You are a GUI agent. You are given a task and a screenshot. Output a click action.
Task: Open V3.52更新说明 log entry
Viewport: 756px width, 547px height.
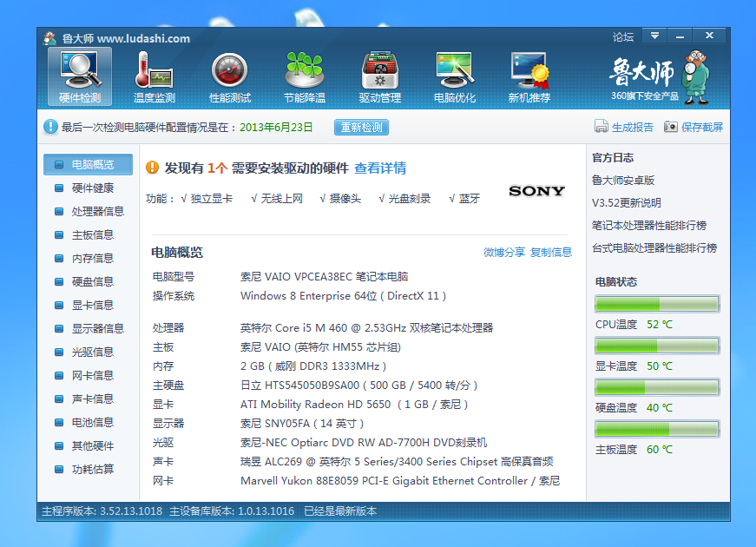tap(627, 203)
